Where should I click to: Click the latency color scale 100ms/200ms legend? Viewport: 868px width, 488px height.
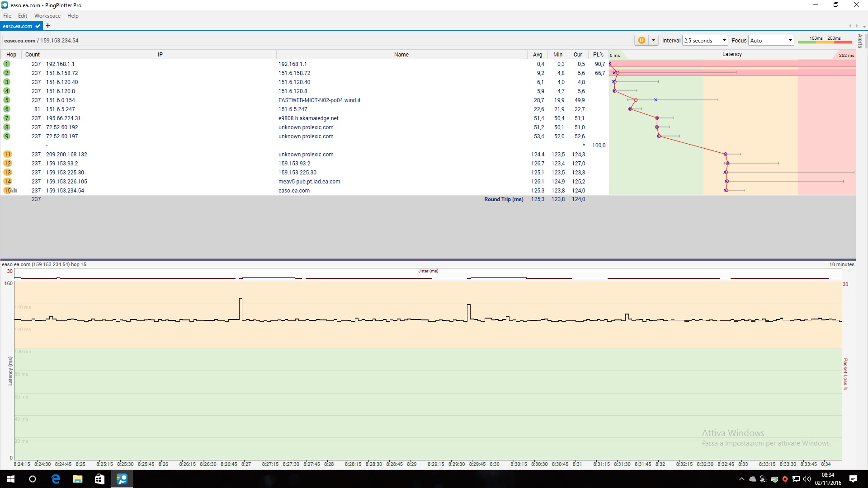click(x=825, y=40)
